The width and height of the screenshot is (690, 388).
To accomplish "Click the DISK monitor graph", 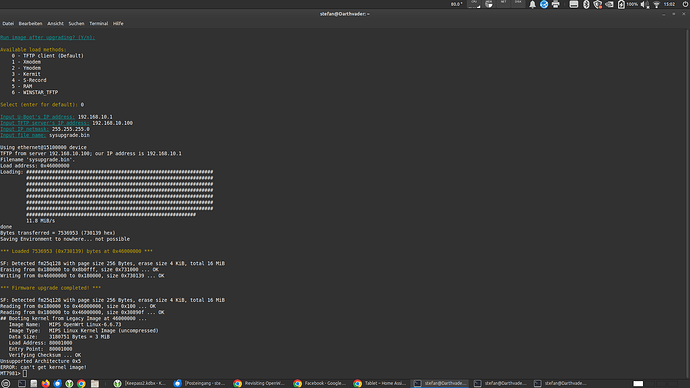I will [x=518, y=4].
